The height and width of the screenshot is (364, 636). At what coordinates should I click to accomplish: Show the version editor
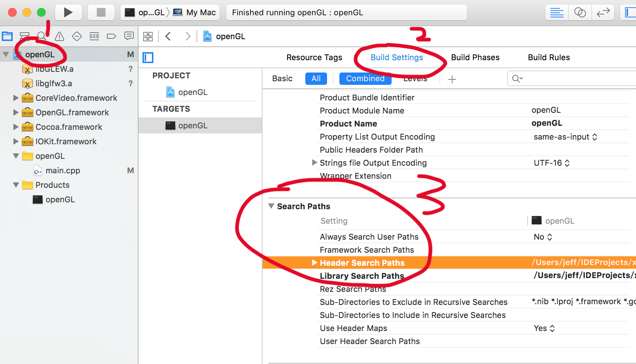point(603,12)
